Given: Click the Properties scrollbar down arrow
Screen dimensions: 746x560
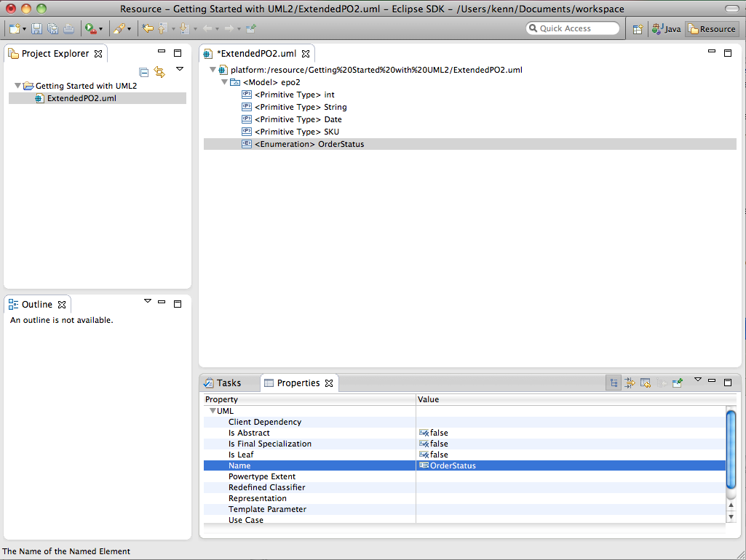Looking at the screenshot, I should (x=731, y=517).
